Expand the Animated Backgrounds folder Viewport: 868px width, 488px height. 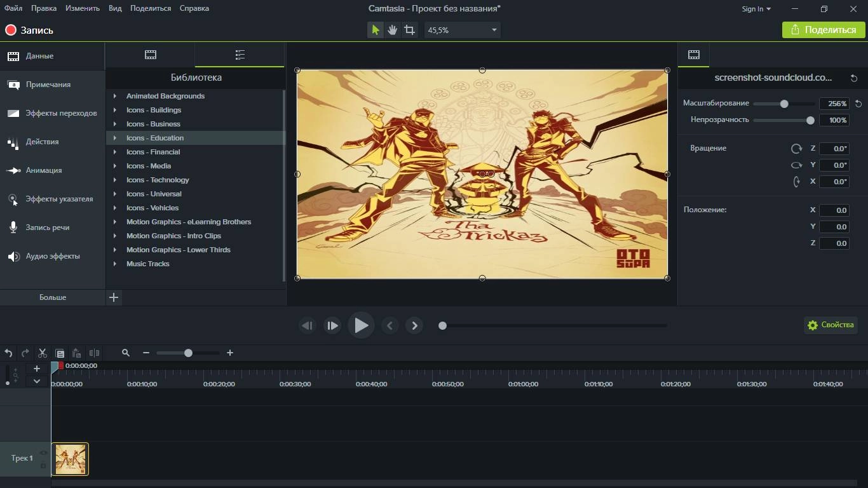click(x=115, y=96)
